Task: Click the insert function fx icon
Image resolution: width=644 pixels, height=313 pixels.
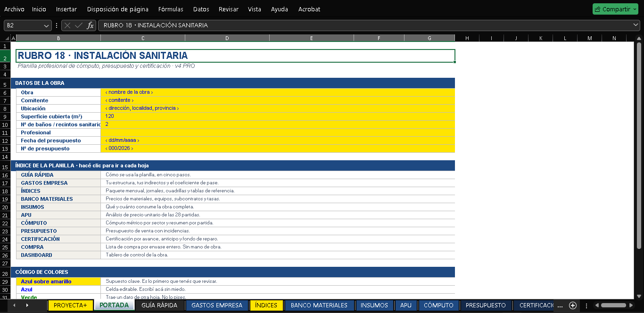Action: 90,25
